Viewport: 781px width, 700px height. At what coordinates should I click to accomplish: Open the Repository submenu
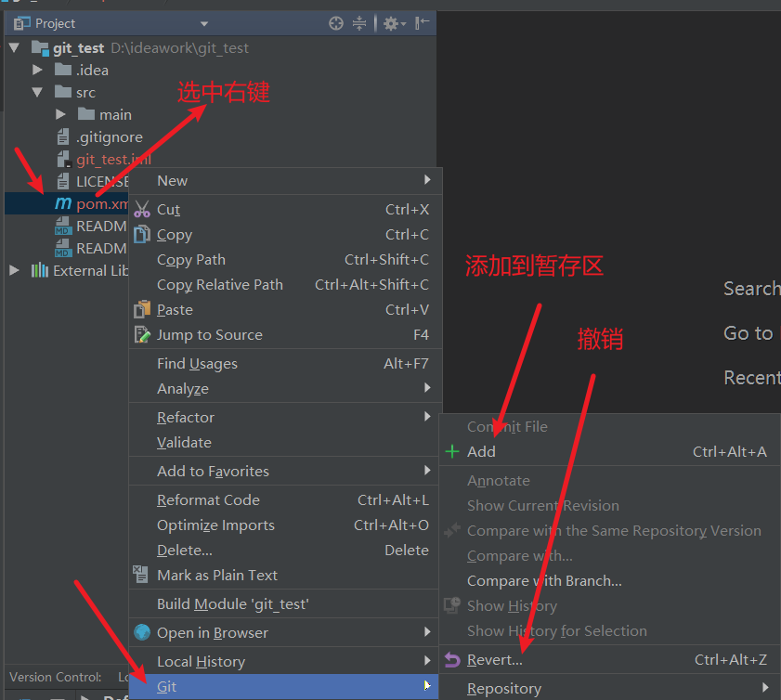[x=609, y=688]
